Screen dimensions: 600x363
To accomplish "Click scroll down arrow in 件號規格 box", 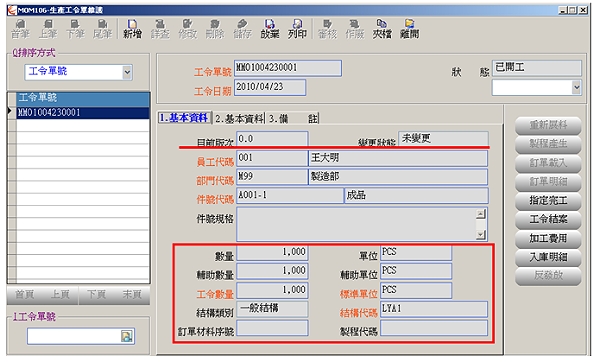I will [x=481, y=235].
